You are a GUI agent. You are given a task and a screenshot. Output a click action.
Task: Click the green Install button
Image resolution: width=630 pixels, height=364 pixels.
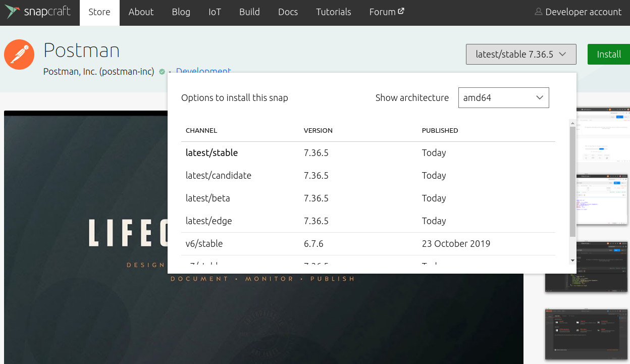click(x=608, y=54)
